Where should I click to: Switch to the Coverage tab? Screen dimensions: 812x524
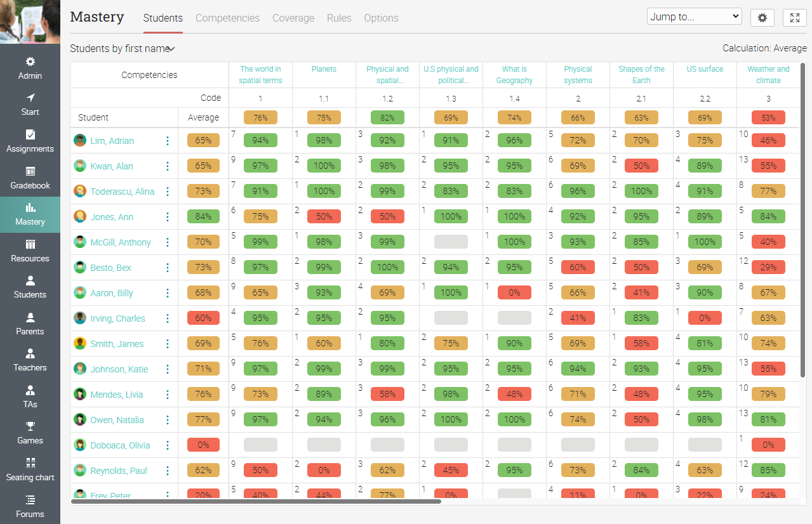click(293, 18)
